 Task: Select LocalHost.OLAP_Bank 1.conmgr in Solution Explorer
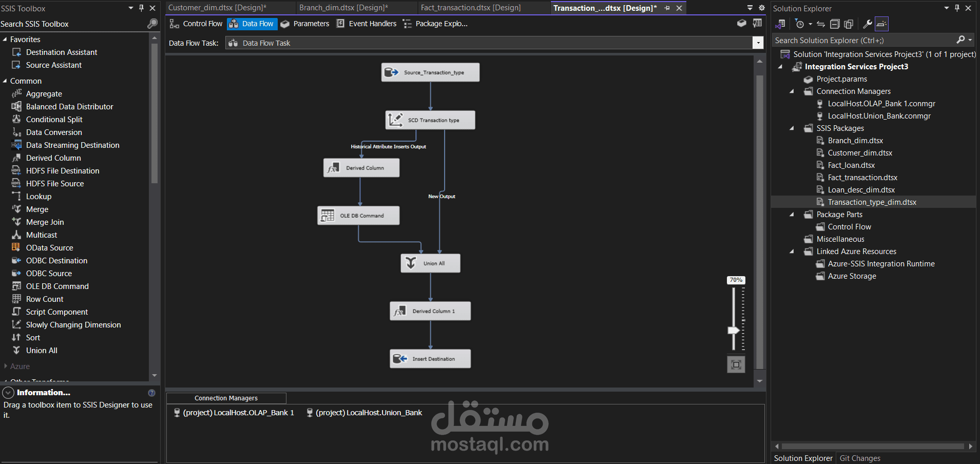coord(881,104)
